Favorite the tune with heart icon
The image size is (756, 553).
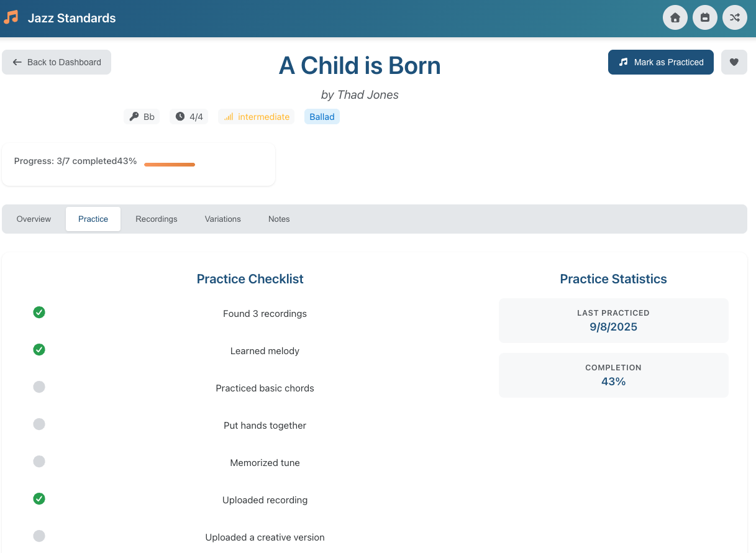(x=734, y=62)
